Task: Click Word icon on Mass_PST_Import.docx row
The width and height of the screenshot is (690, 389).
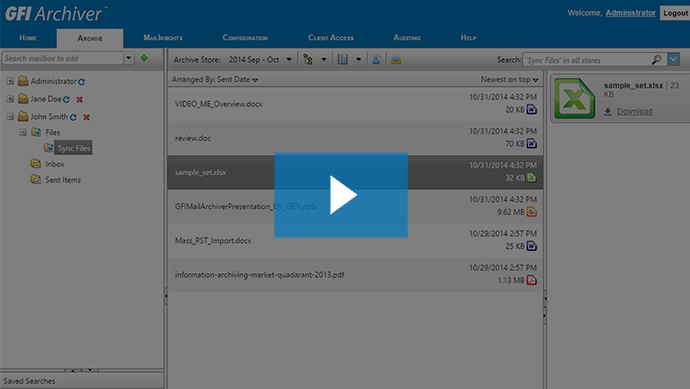Action: point(532,246)
